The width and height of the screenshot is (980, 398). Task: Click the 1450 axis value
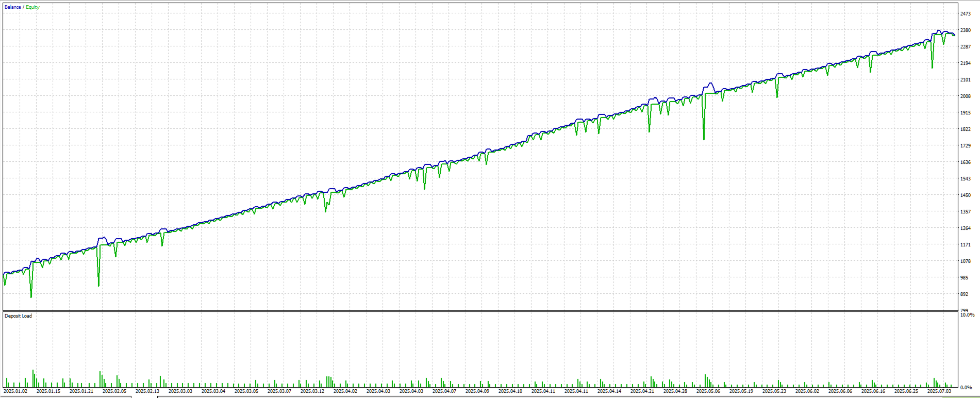point(966,195)
